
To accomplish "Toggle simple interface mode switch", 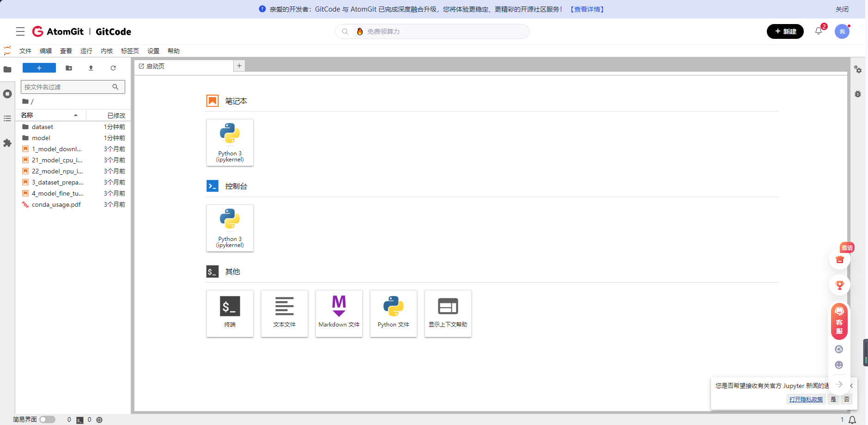I will point(47,419).
